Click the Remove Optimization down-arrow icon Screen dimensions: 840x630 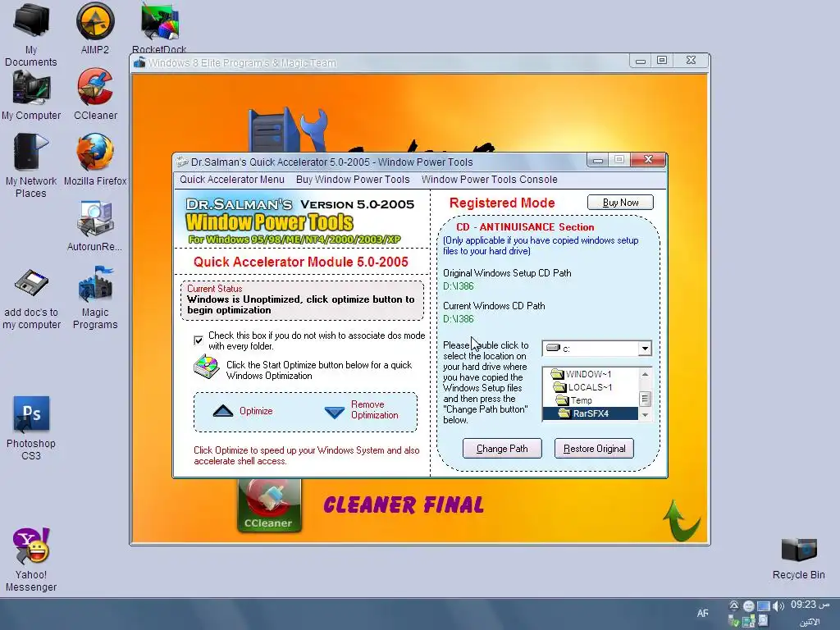pos(335,411)
